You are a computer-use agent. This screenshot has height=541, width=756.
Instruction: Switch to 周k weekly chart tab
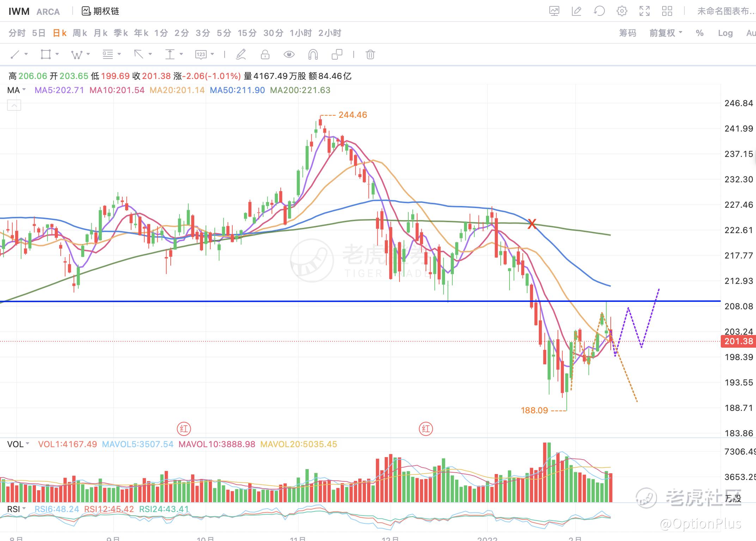click(80, 33)
